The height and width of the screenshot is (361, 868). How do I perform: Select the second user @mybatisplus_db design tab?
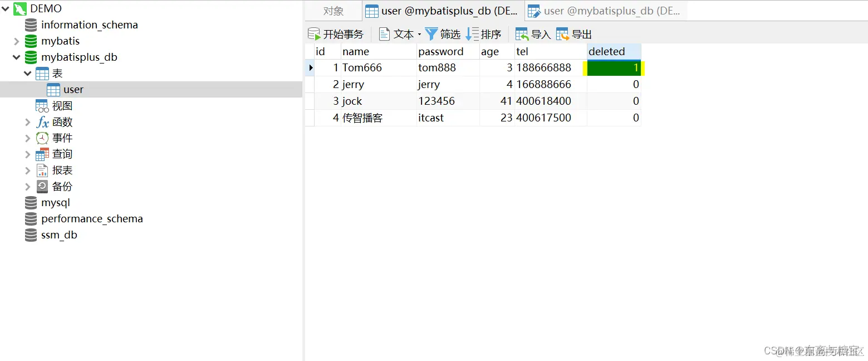coord(605,11)
